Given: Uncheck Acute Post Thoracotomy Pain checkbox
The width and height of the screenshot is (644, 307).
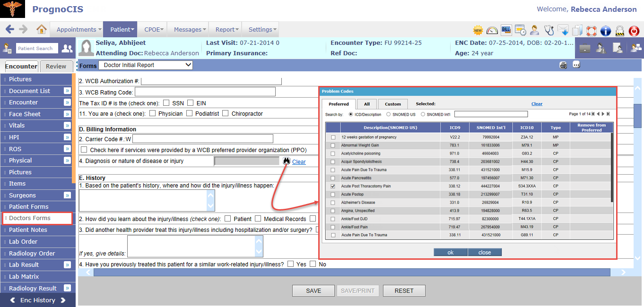Looking at the screenshot, I should (333, 186).
